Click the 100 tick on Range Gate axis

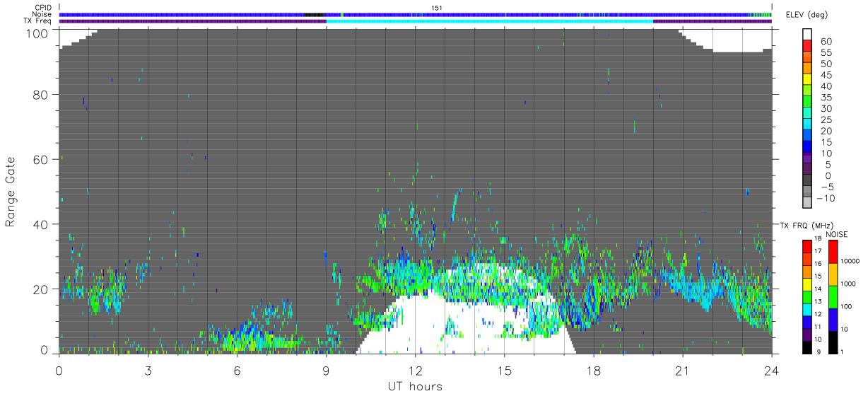tap(39, 33)
